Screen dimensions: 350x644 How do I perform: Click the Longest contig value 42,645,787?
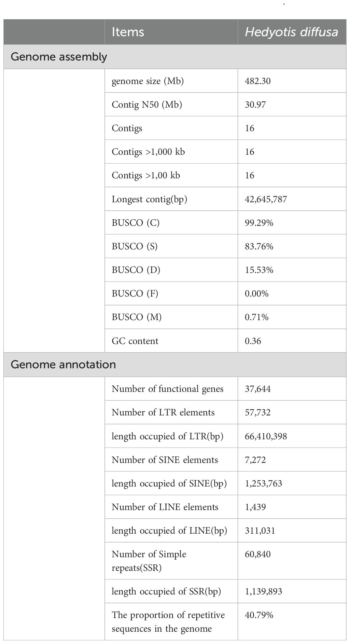(x=266, y=199)
